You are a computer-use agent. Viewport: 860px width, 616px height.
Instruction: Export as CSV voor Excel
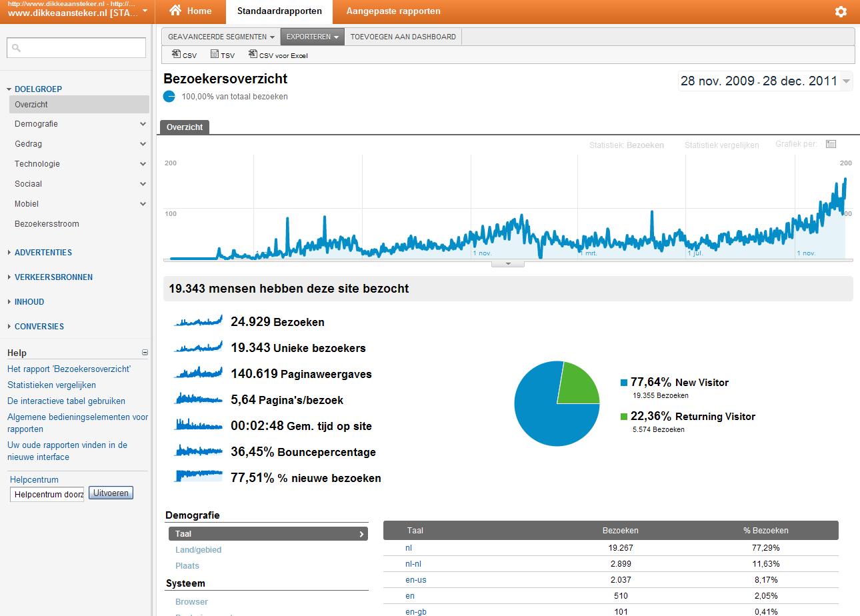click(278, 55)
